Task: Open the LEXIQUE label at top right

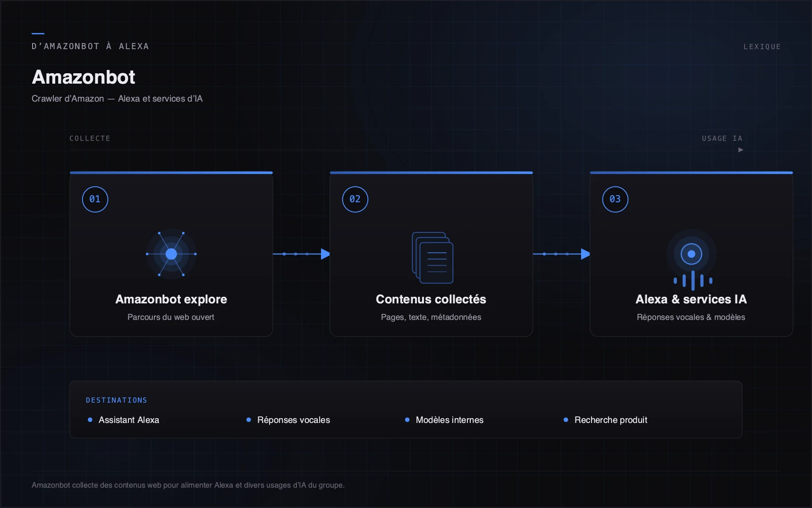Action: point(762,47)
